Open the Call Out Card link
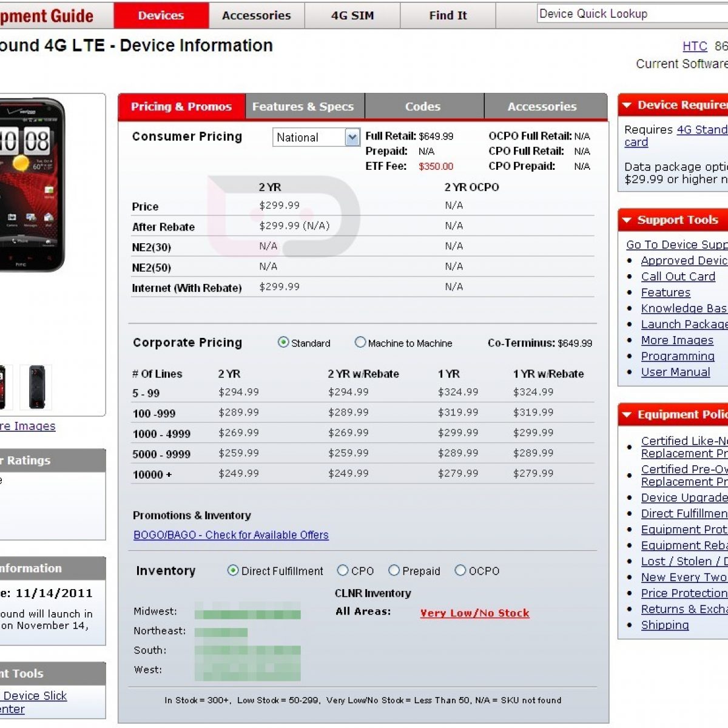Screen dimensions: 728x728 click(678, 277)
